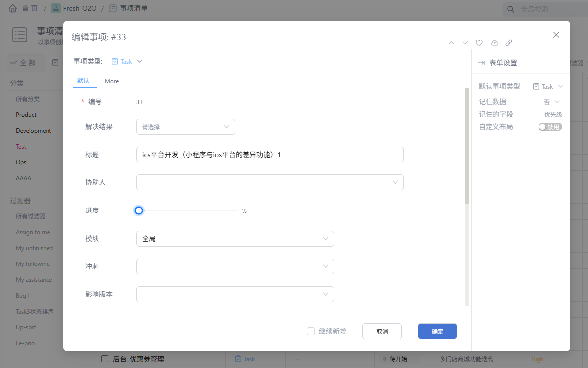
Task: Select Test category in sidebar
Action: pyautogui.click(x=21, y=146)
